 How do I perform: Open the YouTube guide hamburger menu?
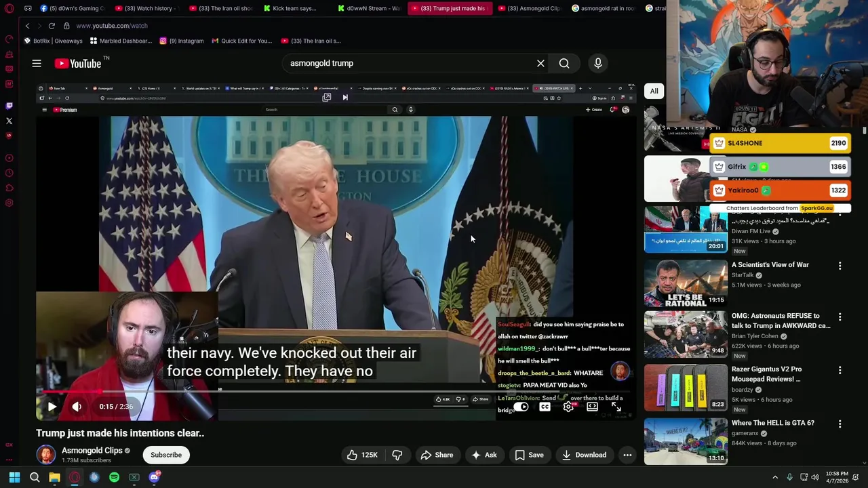(37, 63)
